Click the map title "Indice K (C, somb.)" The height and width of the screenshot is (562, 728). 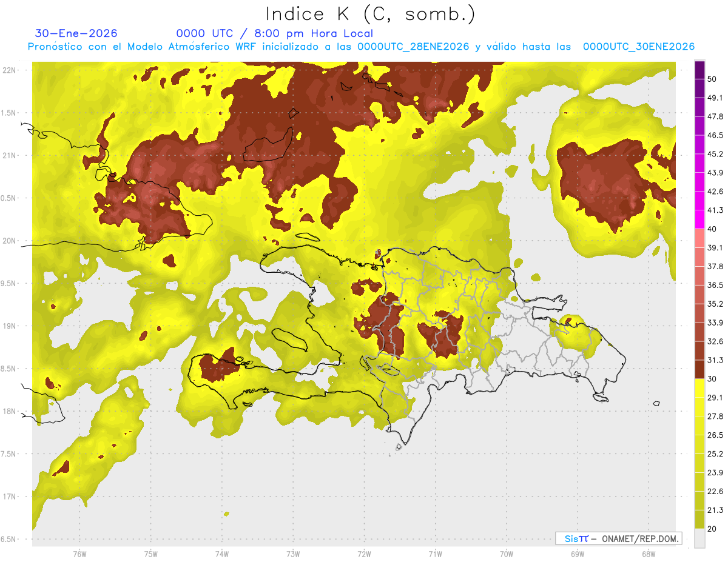(x=371, y=14)
